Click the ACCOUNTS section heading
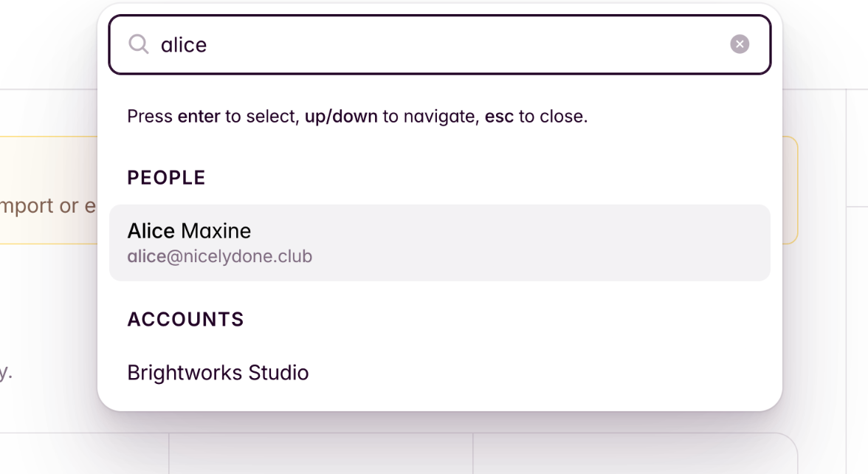 185,320
